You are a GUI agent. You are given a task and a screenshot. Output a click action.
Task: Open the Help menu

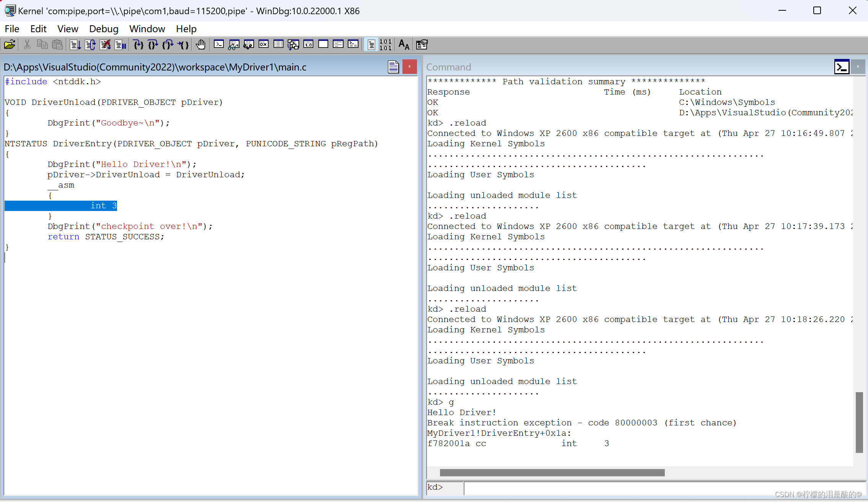[x=186, y=29]
